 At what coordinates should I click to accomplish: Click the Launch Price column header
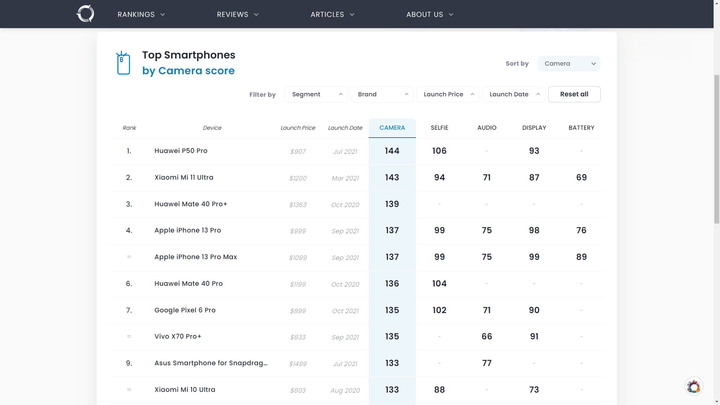[298, 128]
